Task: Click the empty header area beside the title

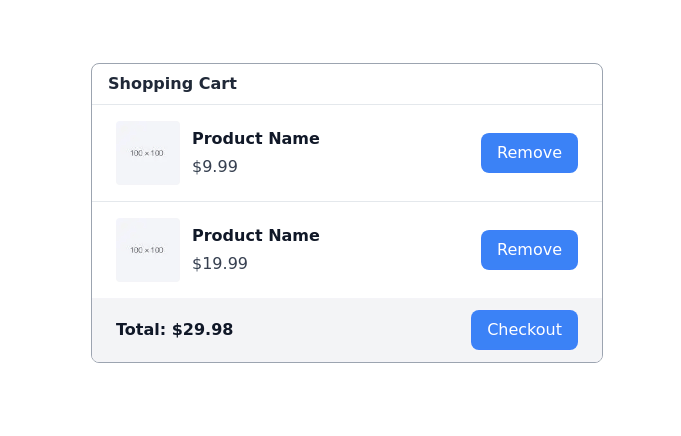Action: tap(420, 84)
